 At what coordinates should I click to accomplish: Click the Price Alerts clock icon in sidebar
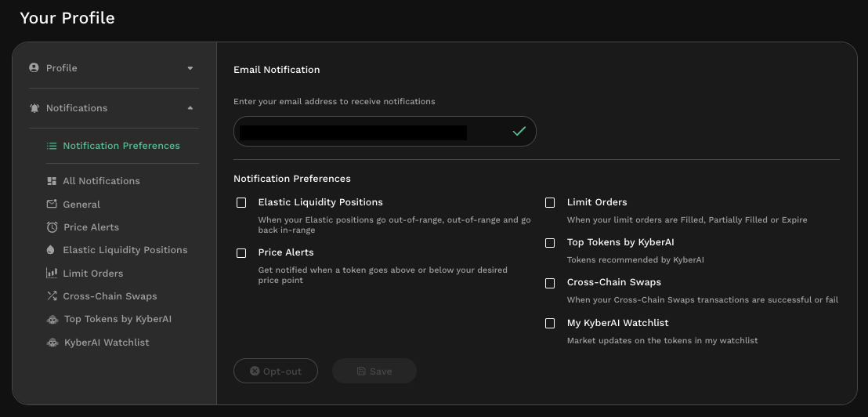point(52,227)
